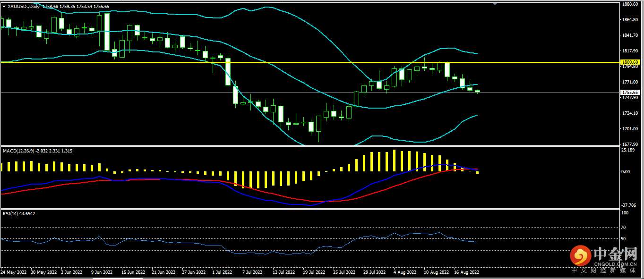Click the OHLC values 1758.68 1759.35 1753.54 1755.65
The width and height of the screenshot is (644, 279).
click(x=76, y=7)
